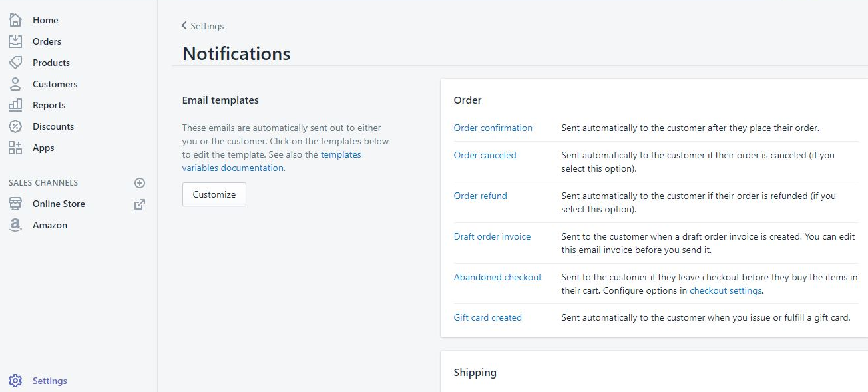Edit the Draft order invoice template
This screenshot has height=392, width=868.
click(x=493, y=236)
